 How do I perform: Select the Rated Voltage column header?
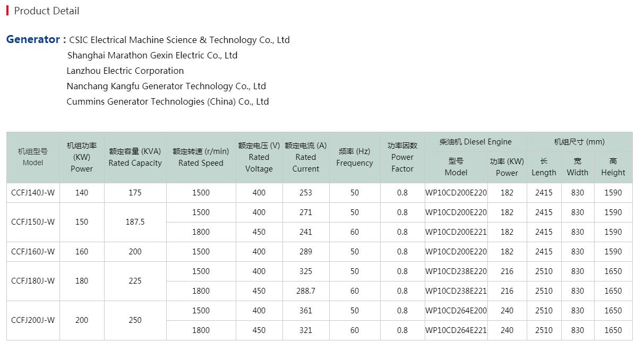(259, 157)
